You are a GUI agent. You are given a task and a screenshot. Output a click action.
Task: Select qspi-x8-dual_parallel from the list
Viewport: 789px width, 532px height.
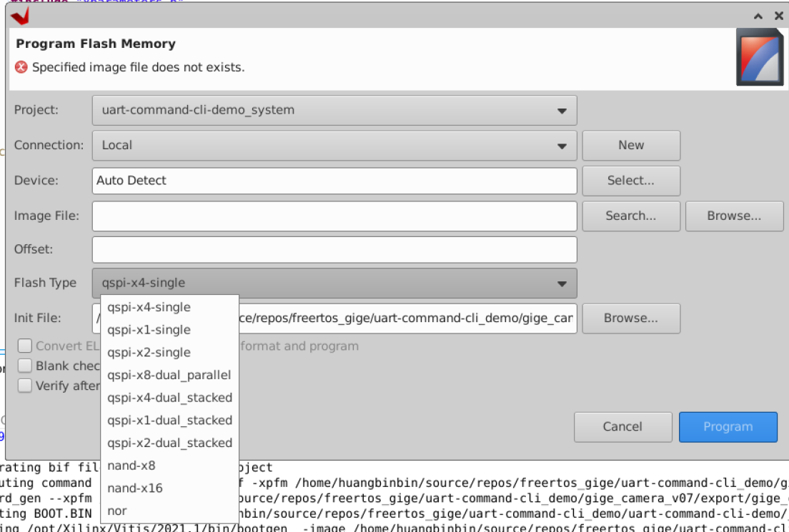pyautogui.click(x=169, y=375)
